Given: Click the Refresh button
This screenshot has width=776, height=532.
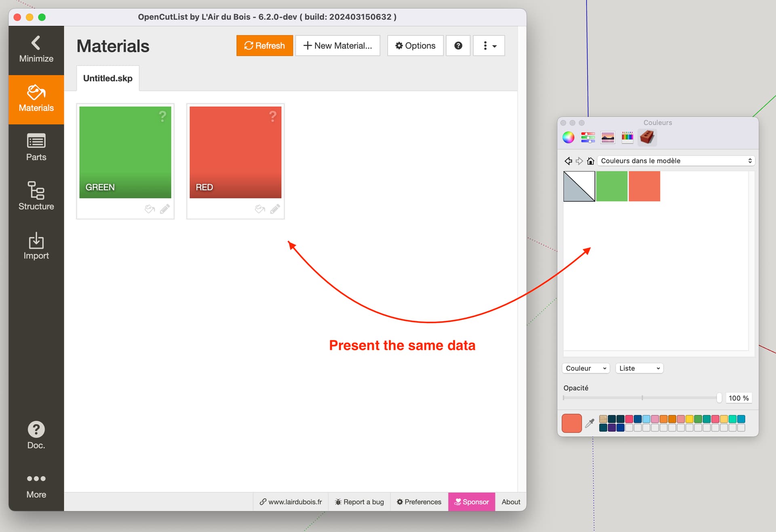Looking at the screenshot, I should (264, 45).
